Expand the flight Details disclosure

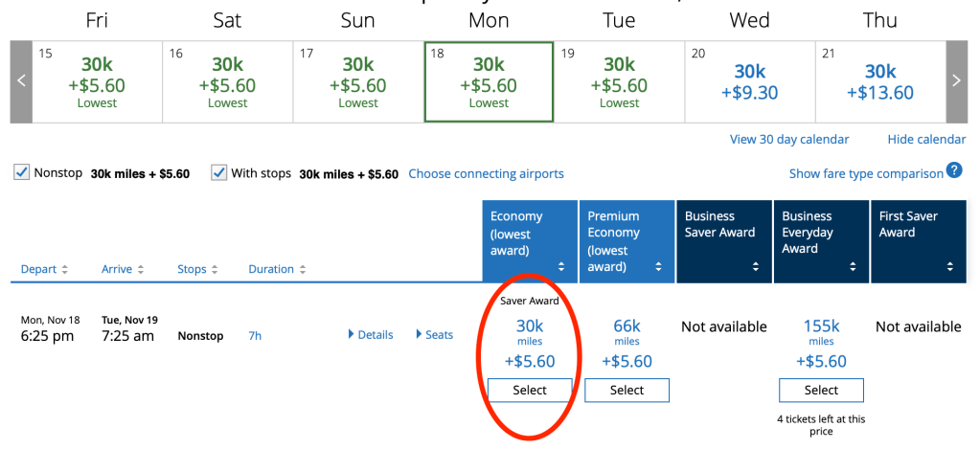click(371, 335)
